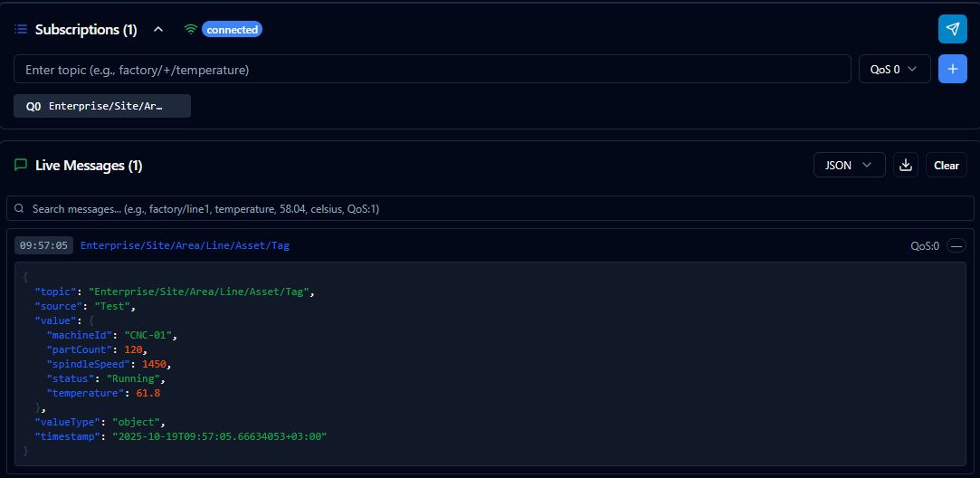Image resolution: width=980 pixels, height=478 pixels.
Task: Click the magnifier icon in message search
Action: pos(19,208)
